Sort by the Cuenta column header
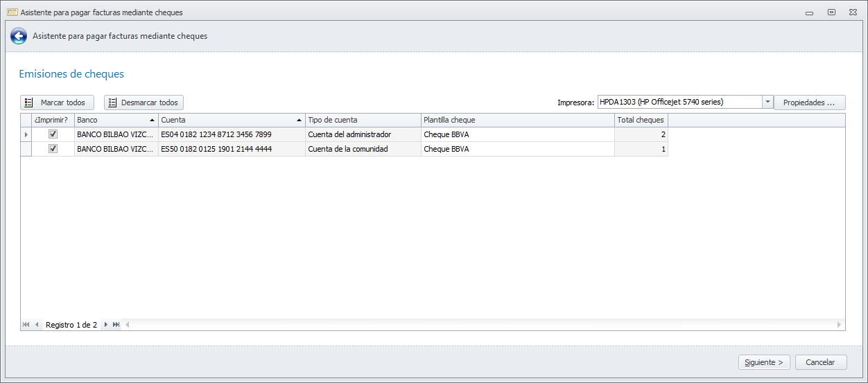 (x=232, y=120)
